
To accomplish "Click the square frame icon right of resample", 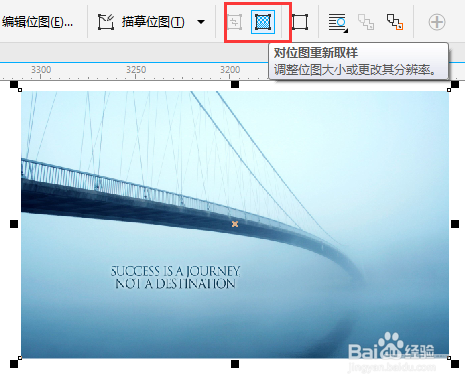I will (300, 22).
